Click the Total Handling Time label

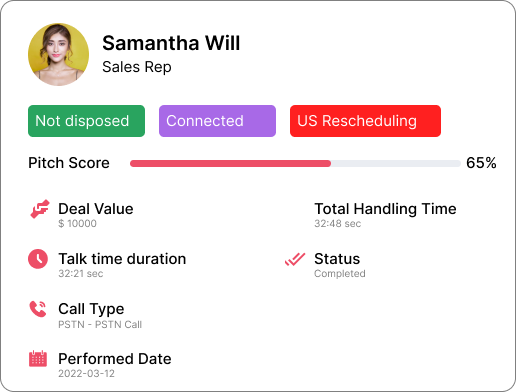tap(385, 209)
